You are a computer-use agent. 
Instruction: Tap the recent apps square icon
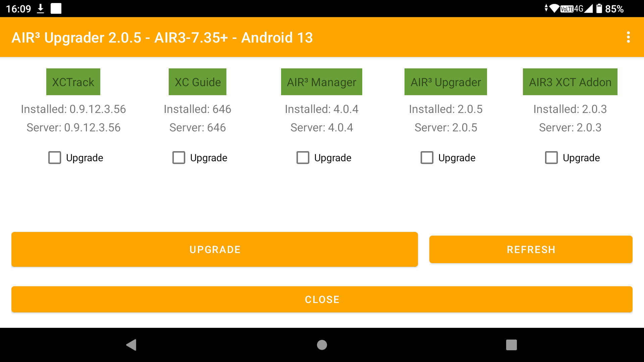tap(511, 345)
